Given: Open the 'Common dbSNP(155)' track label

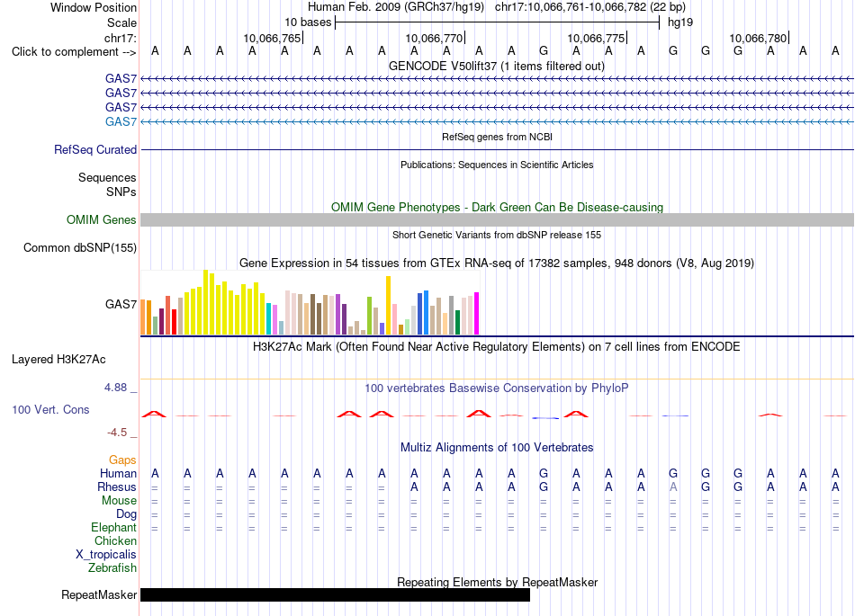Looking at the screenshot, I should click(x=80, y=248).
